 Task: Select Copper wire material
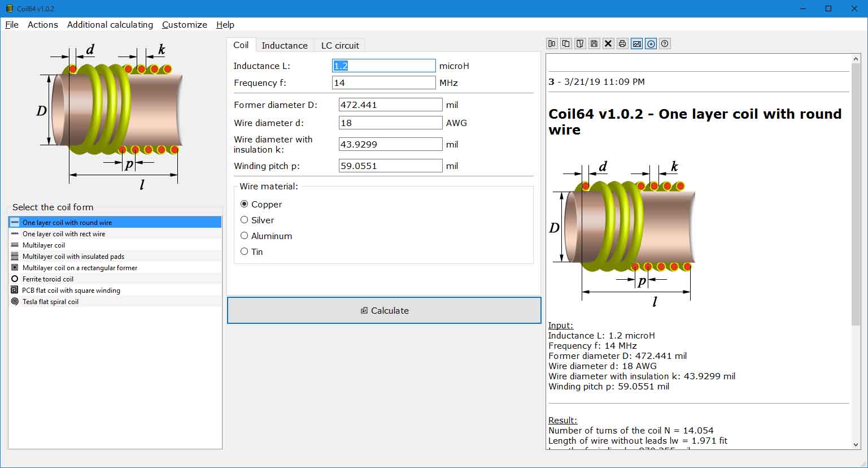[x=261, y=204]
